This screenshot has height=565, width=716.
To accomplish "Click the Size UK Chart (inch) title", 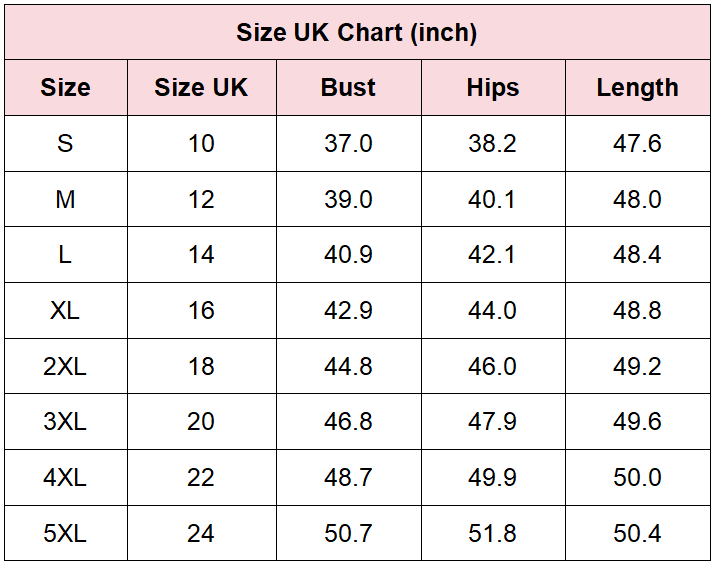I will point(357,32).
